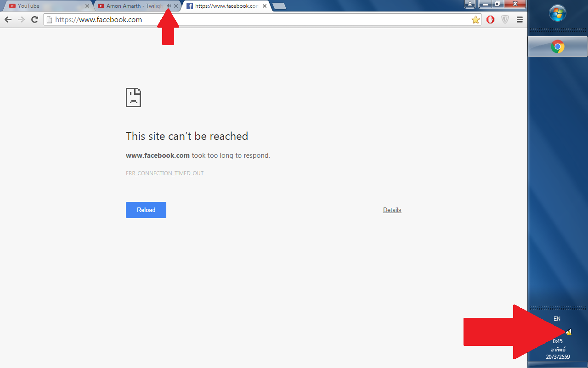Open the Windows Start menu orb
The width and height of the screenshot is (588, 368).
558,13
